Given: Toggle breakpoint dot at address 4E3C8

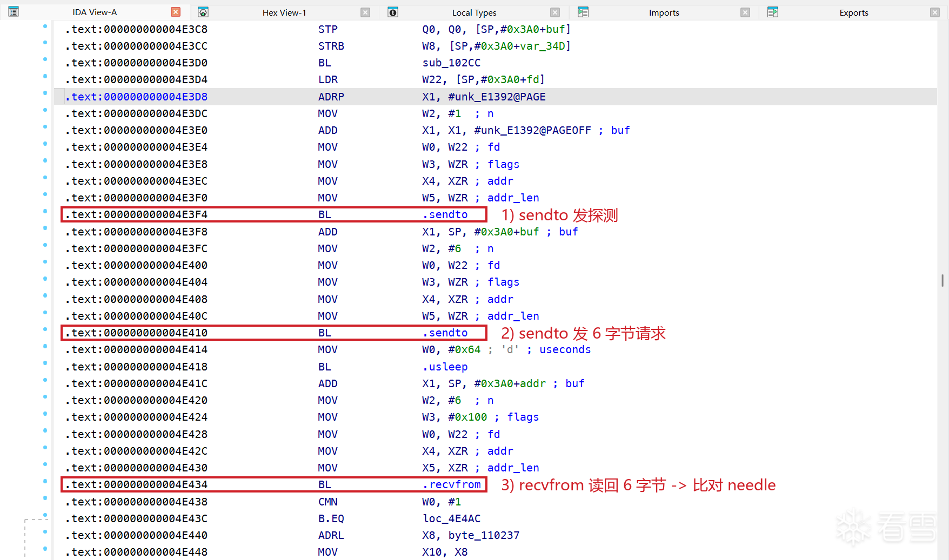Looking at the screenshot, I should (45, 26).
